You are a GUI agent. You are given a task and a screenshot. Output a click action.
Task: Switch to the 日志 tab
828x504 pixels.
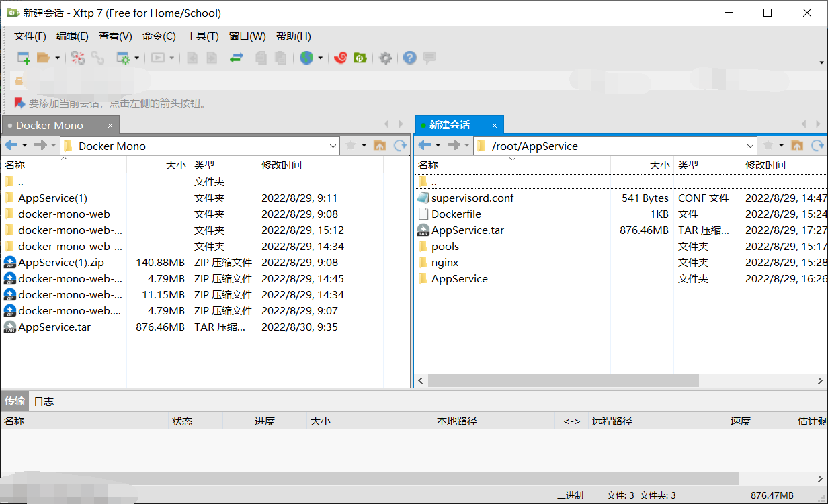click(x=43, y=401)
